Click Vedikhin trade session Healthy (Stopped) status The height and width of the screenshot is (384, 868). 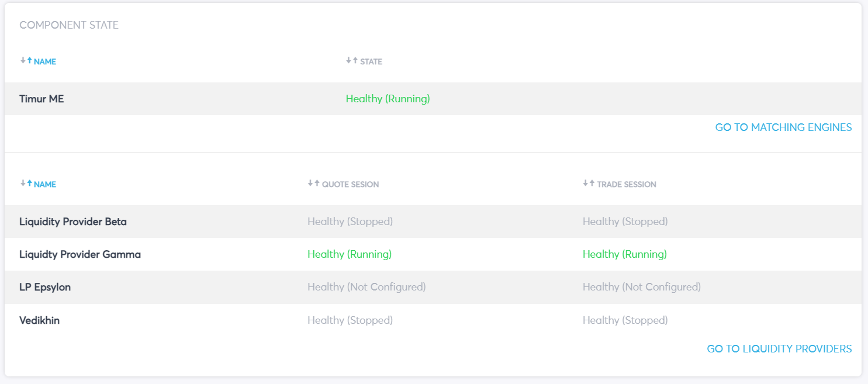625,320
